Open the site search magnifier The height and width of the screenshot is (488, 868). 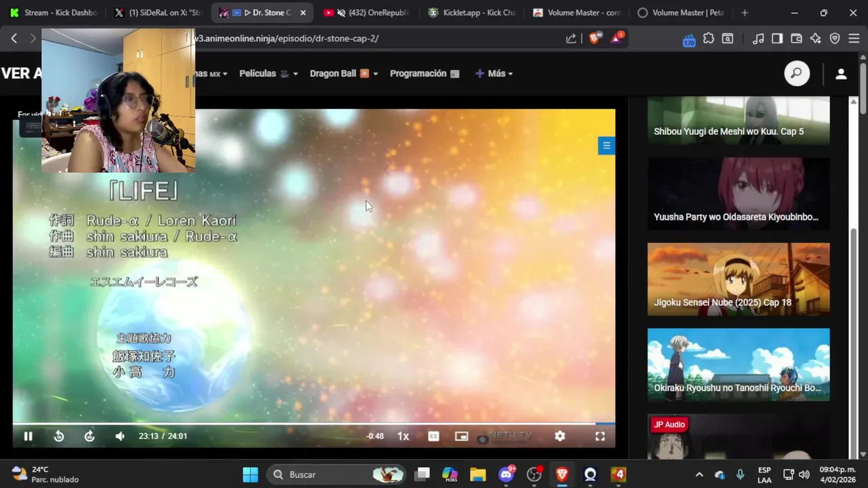797,73
